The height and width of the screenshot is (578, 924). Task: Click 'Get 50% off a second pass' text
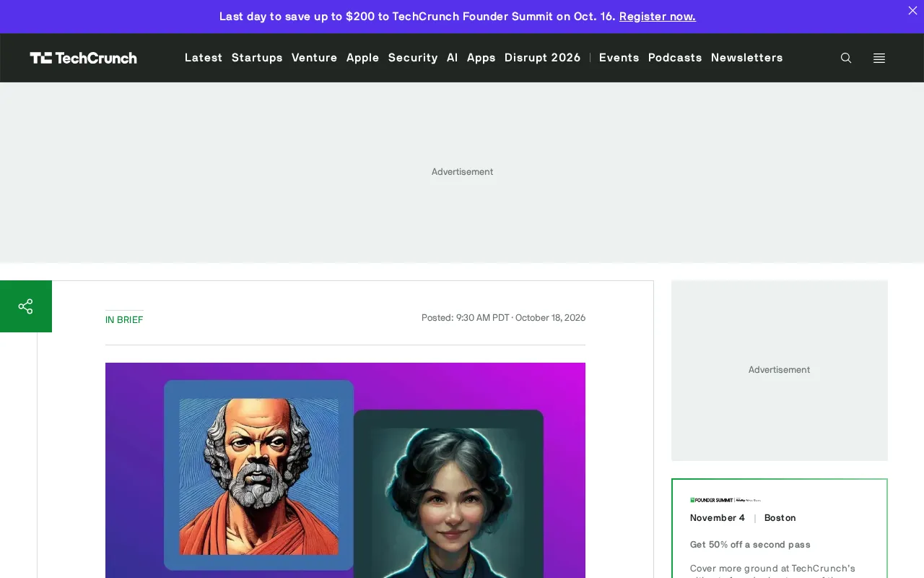750,545
